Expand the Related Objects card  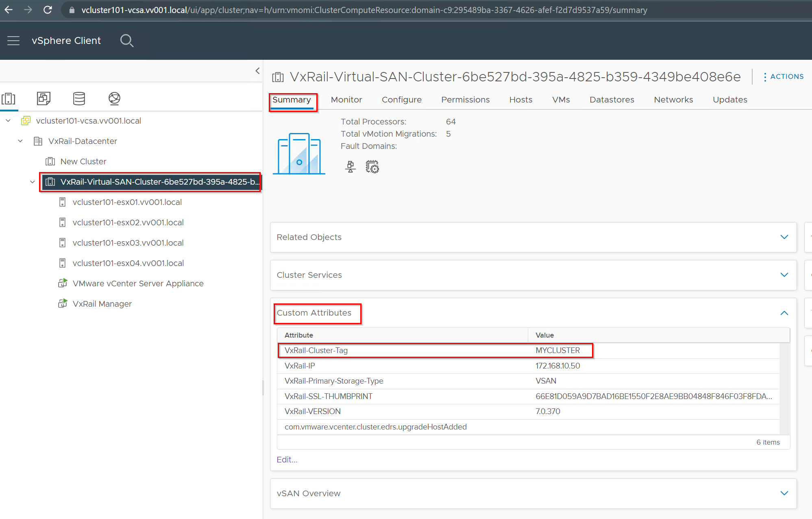pos(784,237)
